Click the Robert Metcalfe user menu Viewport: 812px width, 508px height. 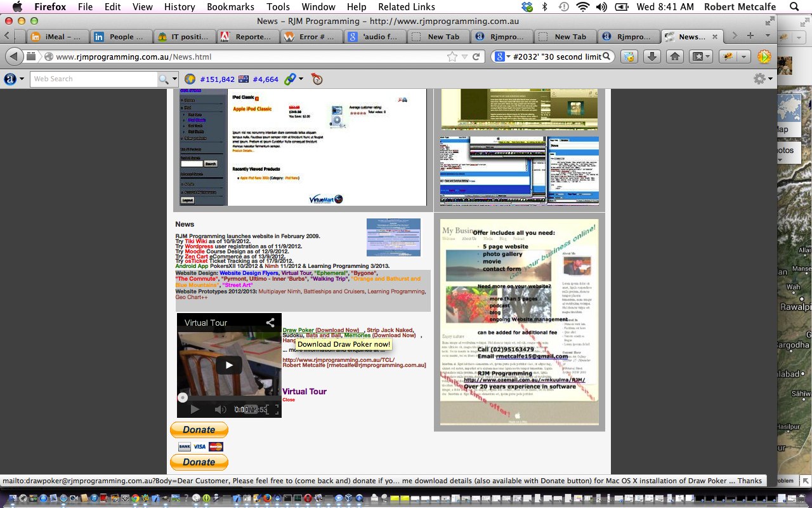pyautogui.click(x=740, y=7)
